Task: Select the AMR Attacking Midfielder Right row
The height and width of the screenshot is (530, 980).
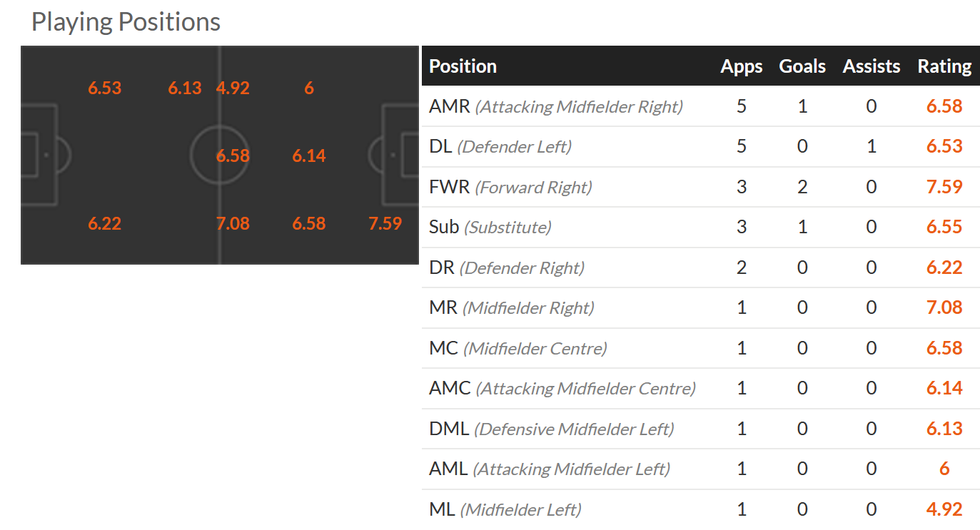Action: pos(555,106)
